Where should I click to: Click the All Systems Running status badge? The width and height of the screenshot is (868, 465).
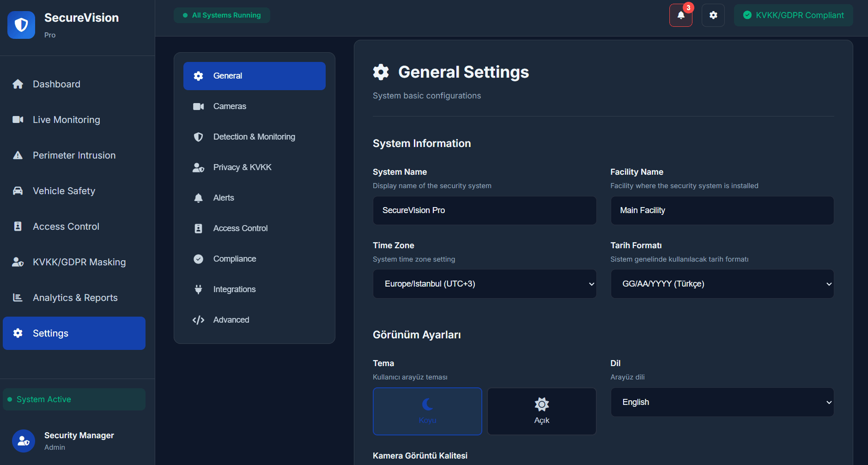click(x=222, y=15)
